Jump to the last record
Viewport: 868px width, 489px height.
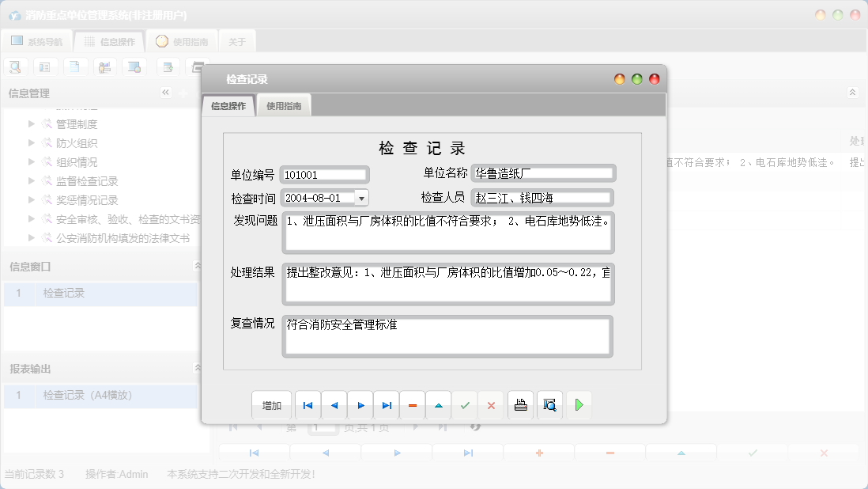[386, 404]
